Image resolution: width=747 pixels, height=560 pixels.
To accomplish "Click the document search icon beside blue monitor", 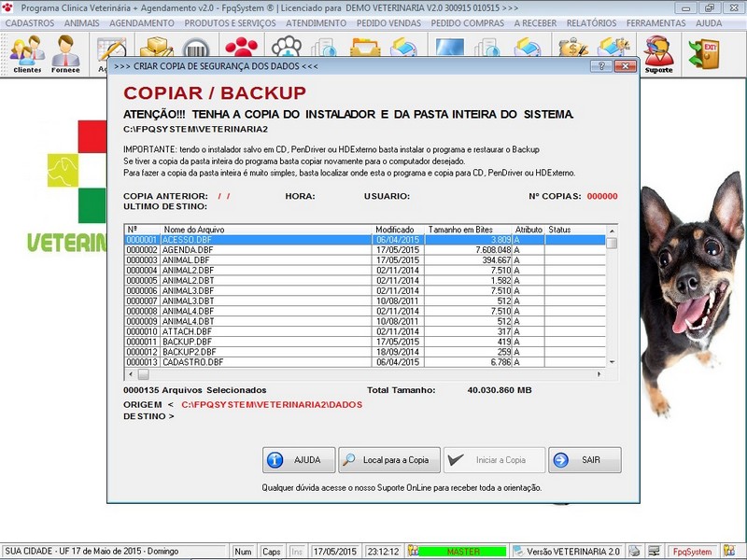I will pyautogui.click(x=486, y=48).
